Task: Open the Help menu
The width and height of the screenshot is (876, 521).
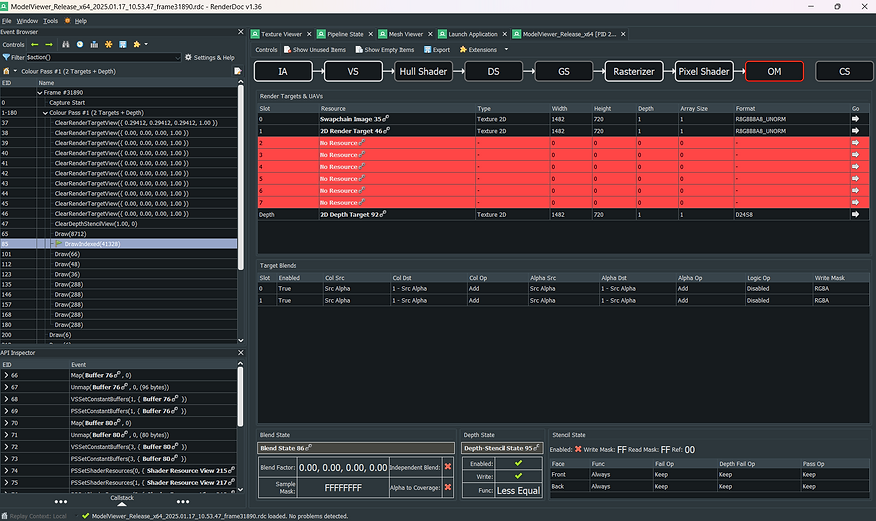Action: click(80, 21)
